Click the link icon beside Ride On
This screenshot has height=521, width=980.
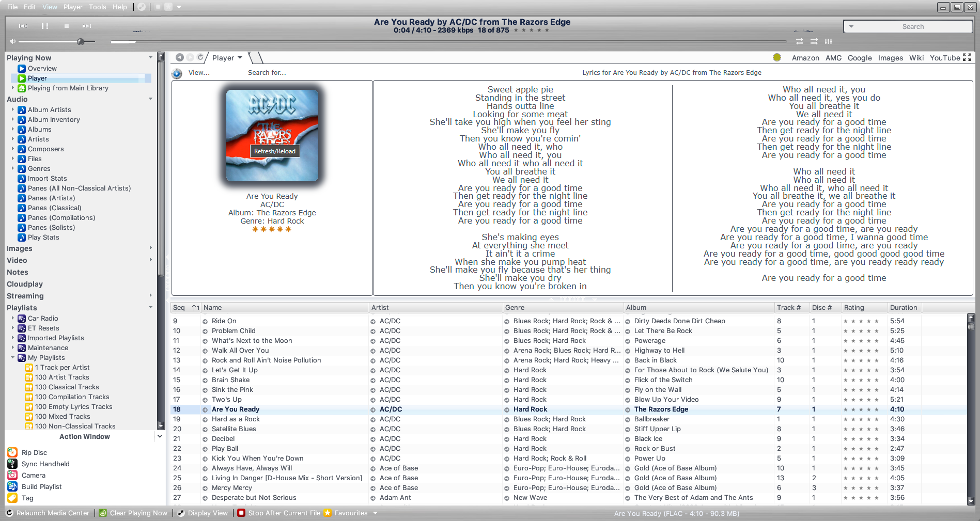pyautogui.click(x=205, y=321)
